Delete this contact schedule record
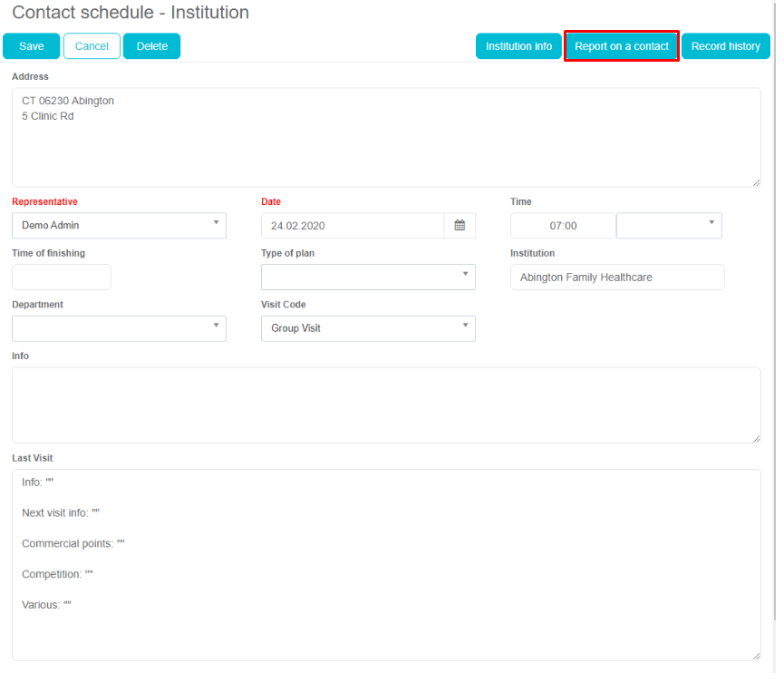The image size is (784, 682). tap(152, 46)
